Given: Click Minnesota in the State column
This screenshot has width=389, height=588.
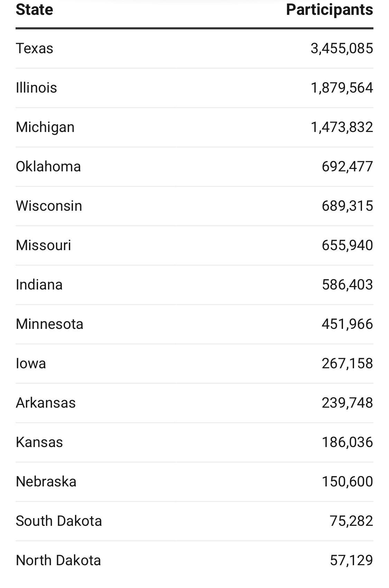Looking at the screenshot, I should click(x=50, y=324).
